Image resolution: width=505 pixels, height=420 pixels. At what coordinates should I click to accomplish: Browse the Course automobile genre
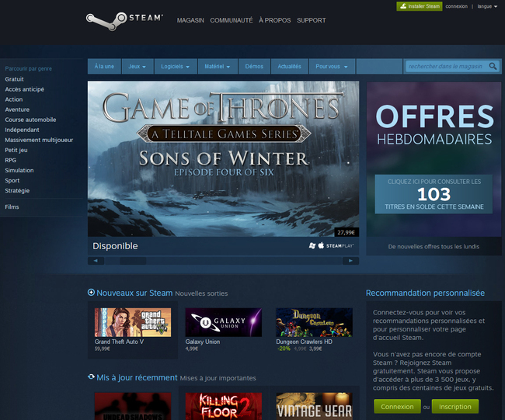[x=30, y=120]
